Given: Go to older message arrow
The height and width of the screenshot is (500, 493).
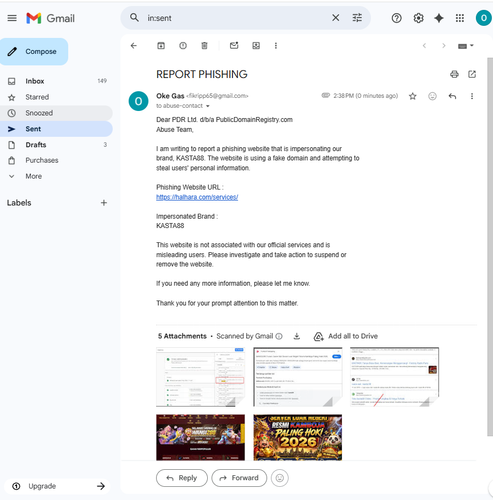Looking at the screenshot, I should click(444, 46).
